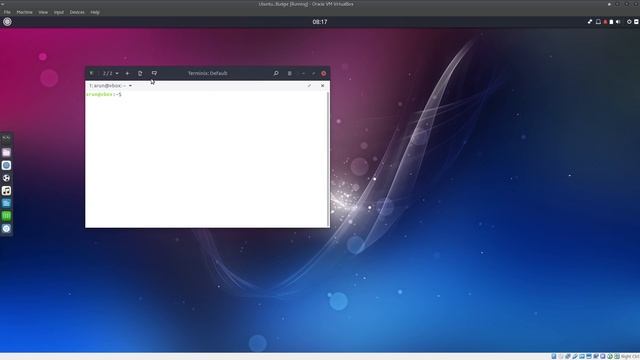This screenshot has width=640, height=360.
Task: Open the Terminix hamburger menu
Action: (x=290, y=73)
